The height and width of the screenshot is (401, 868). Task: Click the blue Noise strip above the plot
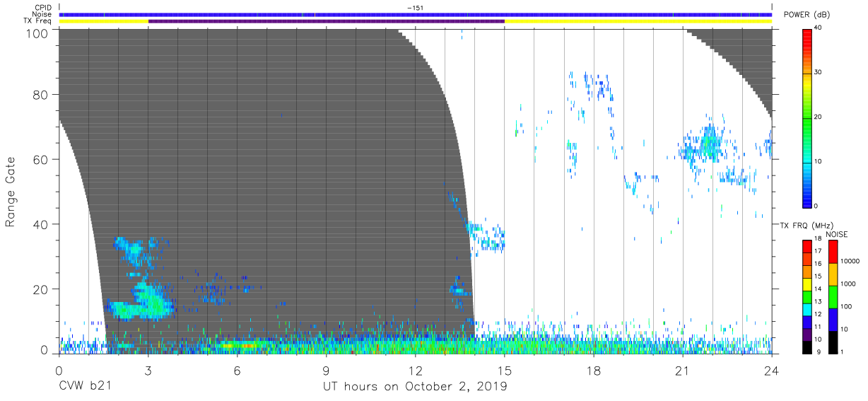[416, 14]
